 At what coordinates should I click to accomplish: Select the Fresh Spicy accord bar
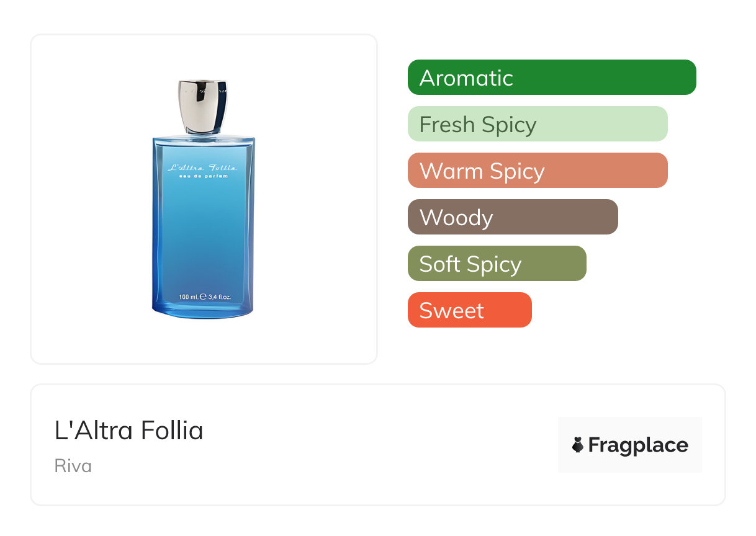coord(537,124)
